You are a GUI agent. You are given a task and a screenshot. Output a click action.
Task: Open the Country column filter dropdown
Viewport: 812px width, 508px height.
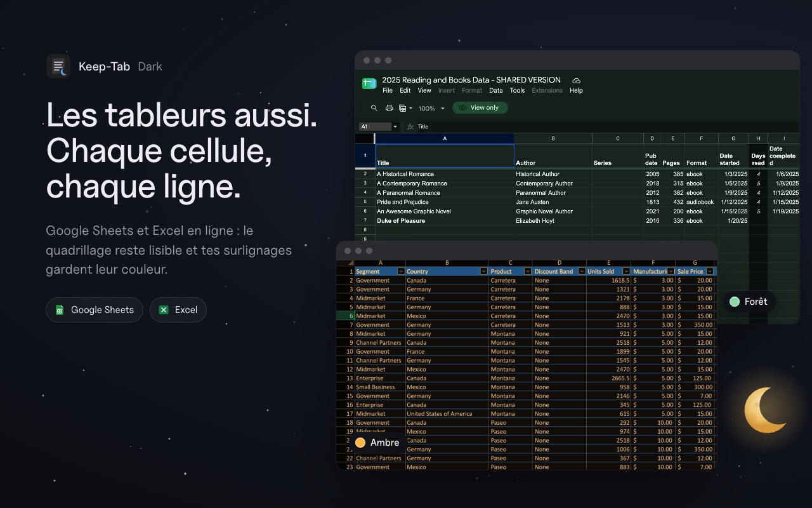point(483,271)
